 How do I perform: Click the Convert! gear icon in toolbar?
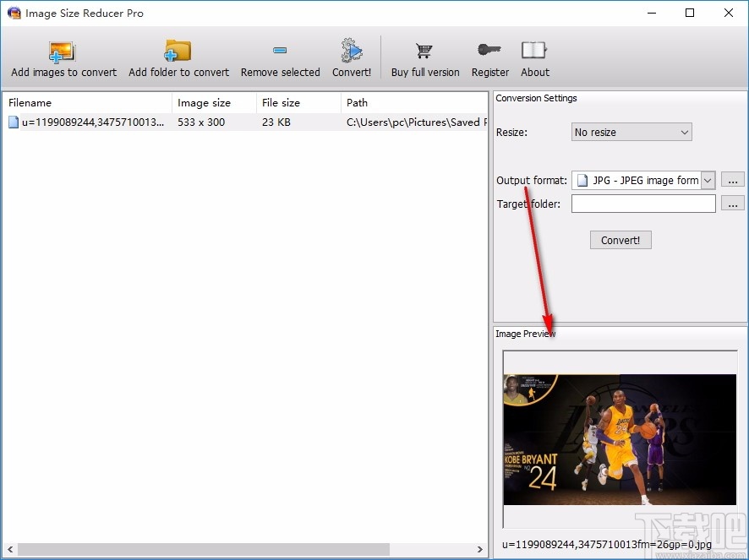coord(351,51)
